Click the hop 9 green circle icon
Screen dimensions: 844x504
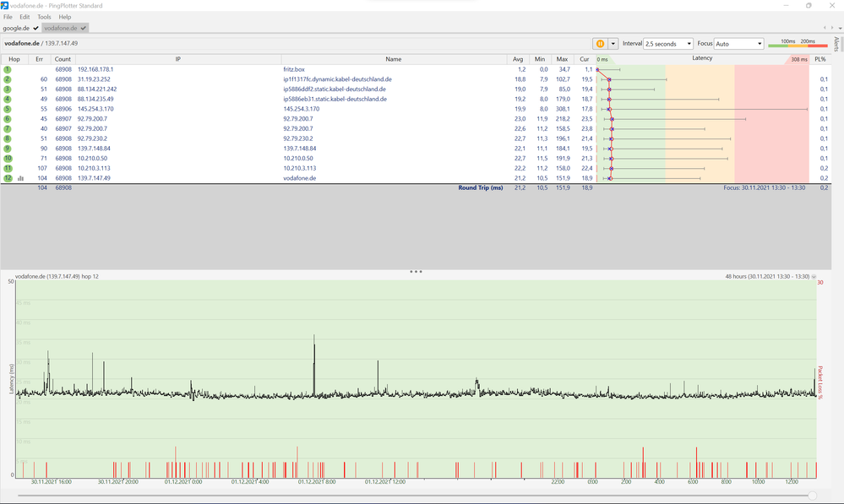click(x=8, y=149)
